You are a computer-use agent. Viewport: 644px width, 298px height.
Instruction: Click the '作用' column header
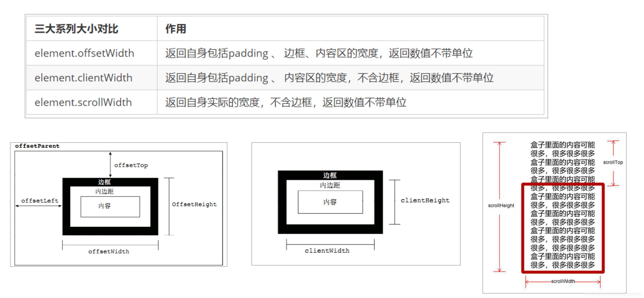tap(176, 29)
